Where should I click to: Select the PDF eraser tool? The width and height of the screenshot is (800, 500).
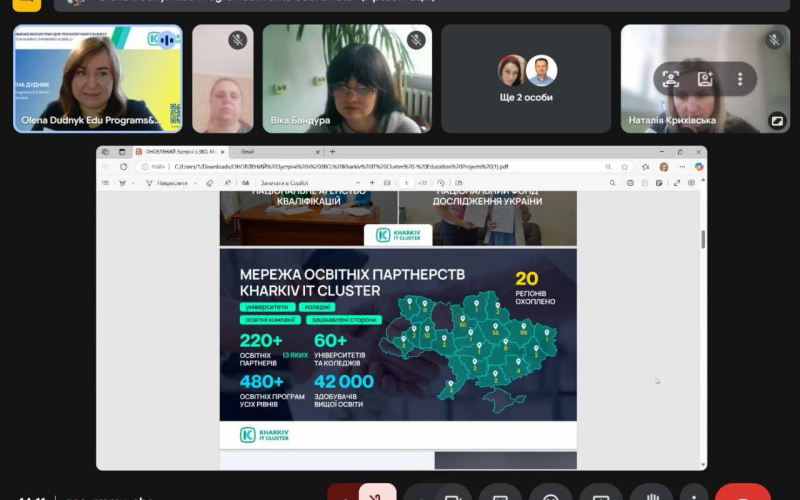[210, 183]
